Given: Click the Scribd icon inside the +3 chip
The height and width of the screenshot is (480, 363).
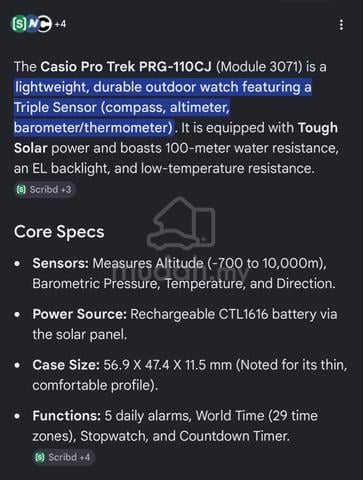Looking at the screenshot, I should [x=21, y=190].
